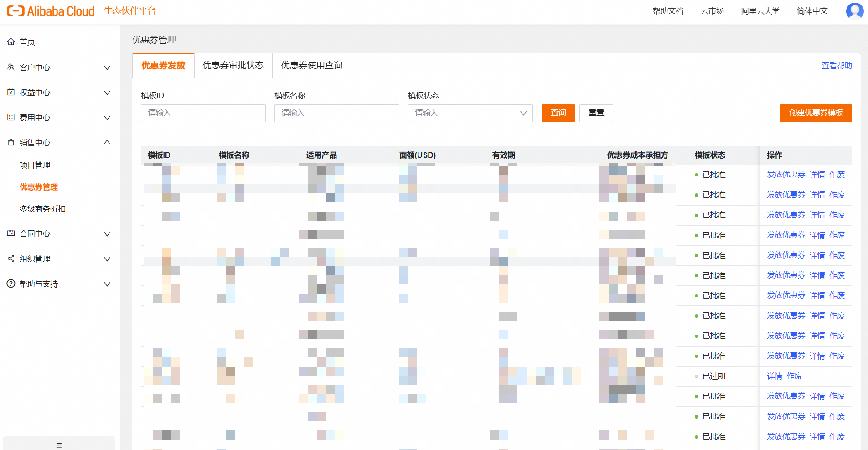Image resolution: width=868 pixels, height=450 pixels.
Task: Click the Alibaba Cloud logo
Action: click(x=51, y=11)
